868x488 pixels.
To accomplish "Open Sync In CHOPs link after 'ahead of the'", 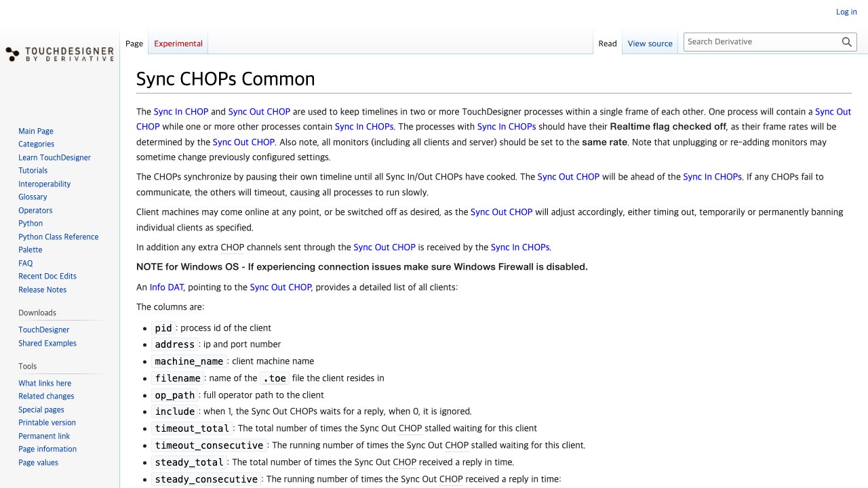I will coord(713,177).
